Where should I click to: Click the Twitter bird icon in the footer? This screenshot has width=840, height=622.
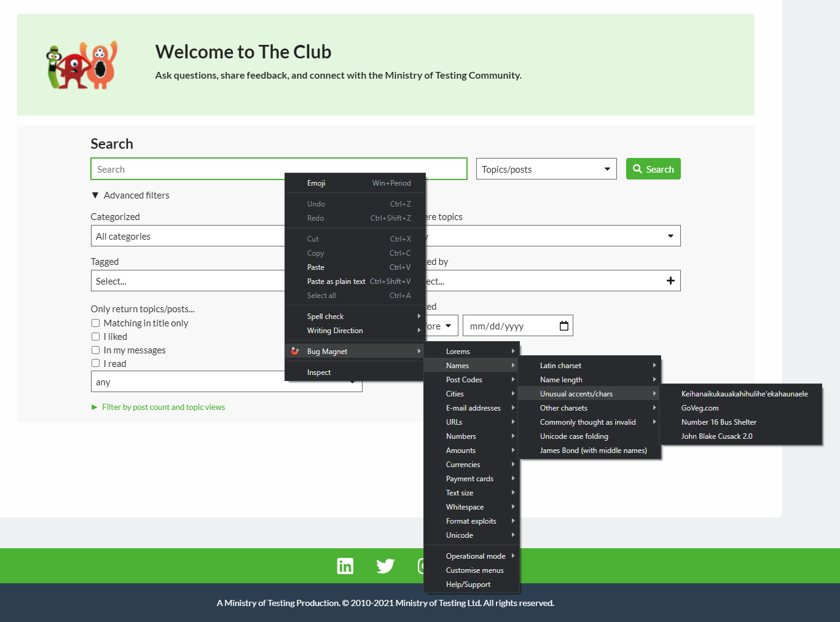385,566
